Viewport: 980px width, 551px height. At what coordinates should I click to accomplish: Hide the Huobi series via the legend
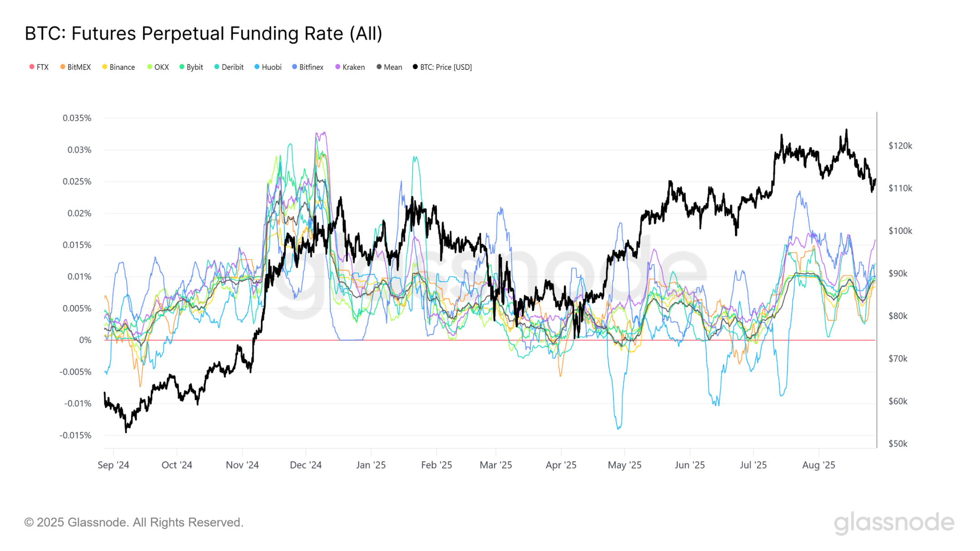268,67
